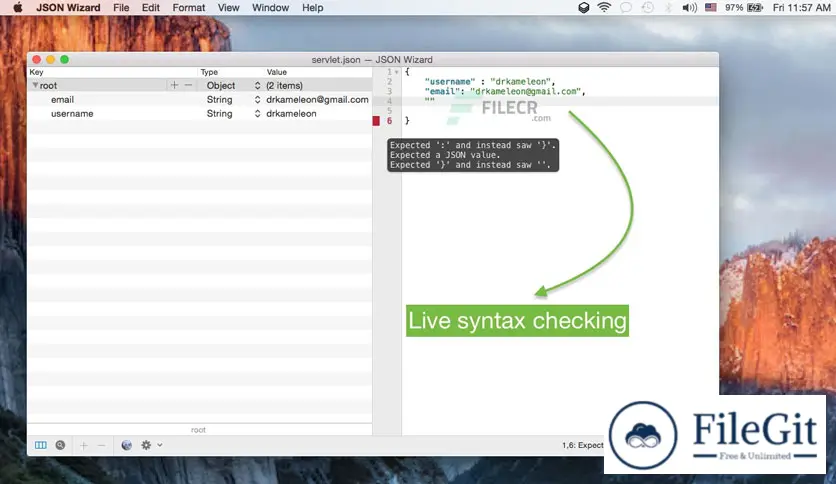Open the View menu
This screenshot has width=836, height=484.
coord(228,7)
